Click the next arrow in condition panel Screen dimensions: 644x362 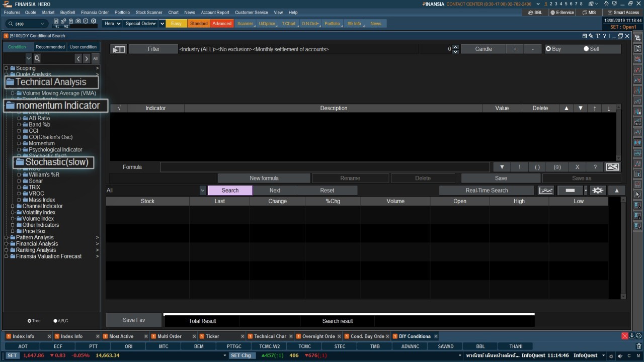click(x=87, y=58)
